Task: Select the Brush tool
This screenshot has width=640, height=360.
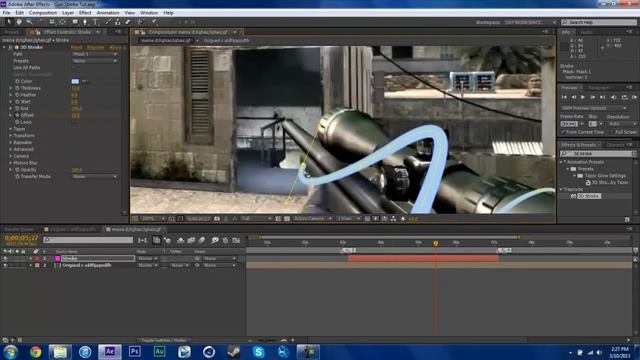Action: click(108, 22)
